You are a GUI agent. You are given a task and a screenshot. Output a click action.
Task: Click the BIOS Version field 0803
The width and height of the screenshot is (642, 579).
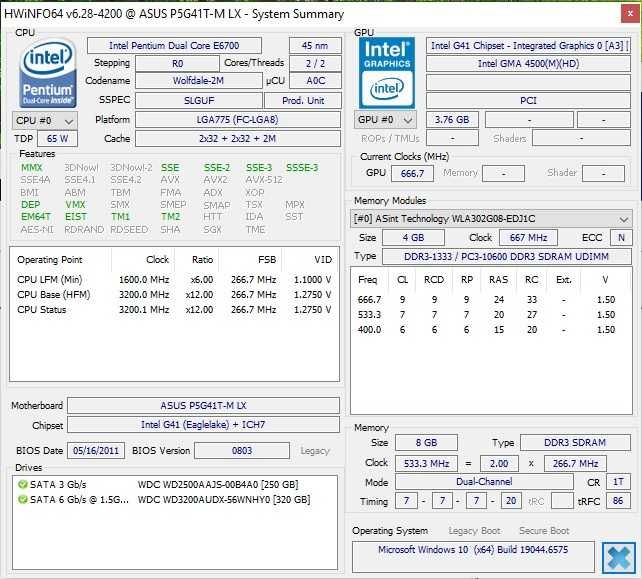[x=242, y=450]
